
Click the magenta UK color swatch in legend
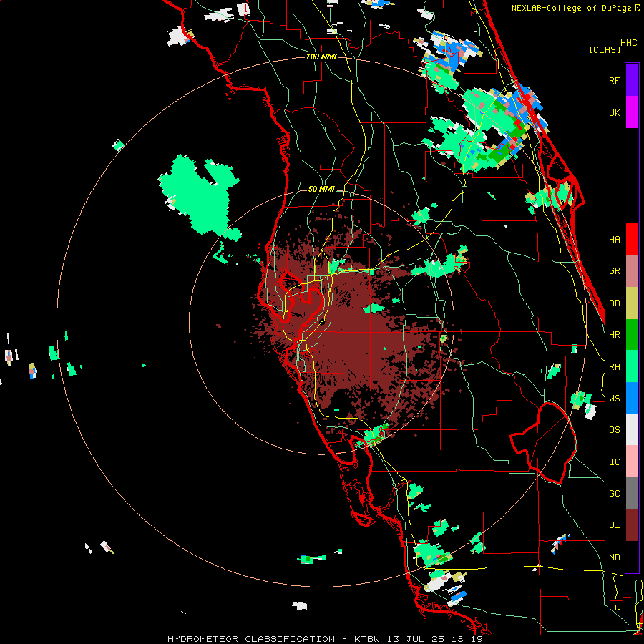(x=632, y=112)
